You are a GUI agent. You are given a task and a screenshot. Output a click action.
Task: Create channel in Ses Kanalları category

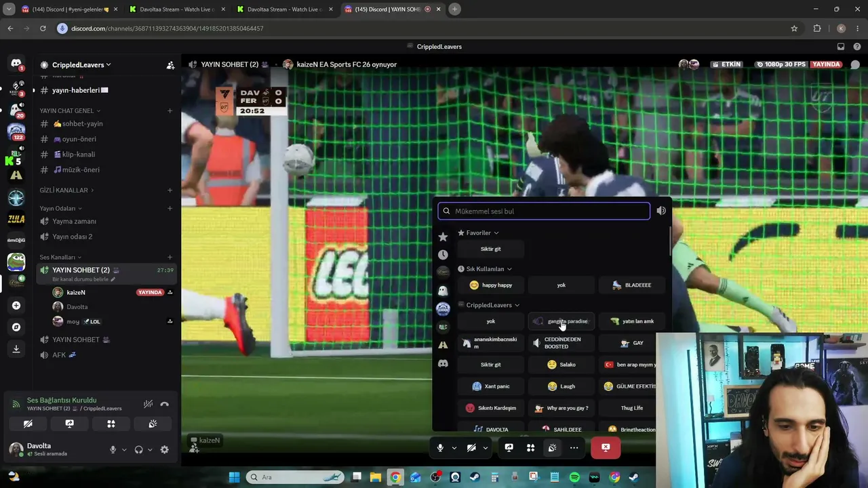tap(170, 258)
